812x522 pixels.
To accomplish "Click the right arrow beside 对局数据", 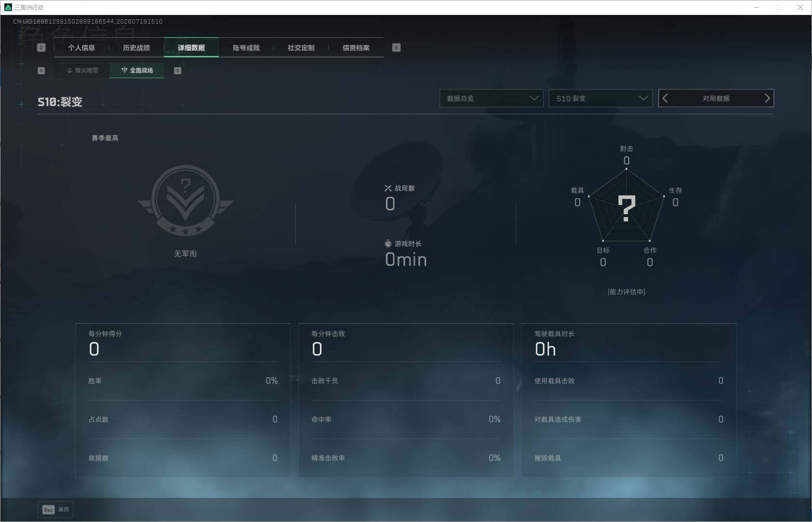I will pos(767,98).
